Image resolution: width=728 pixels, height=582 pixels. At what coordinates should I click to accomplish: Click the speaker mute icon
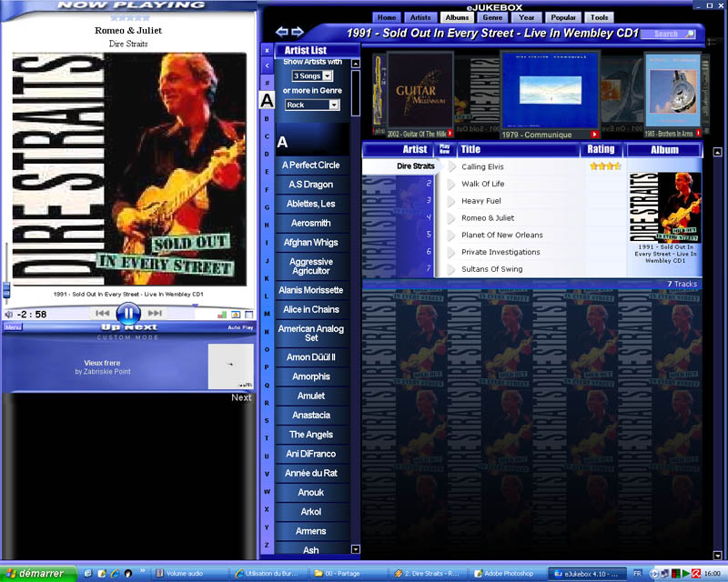[x=8, y=315]
